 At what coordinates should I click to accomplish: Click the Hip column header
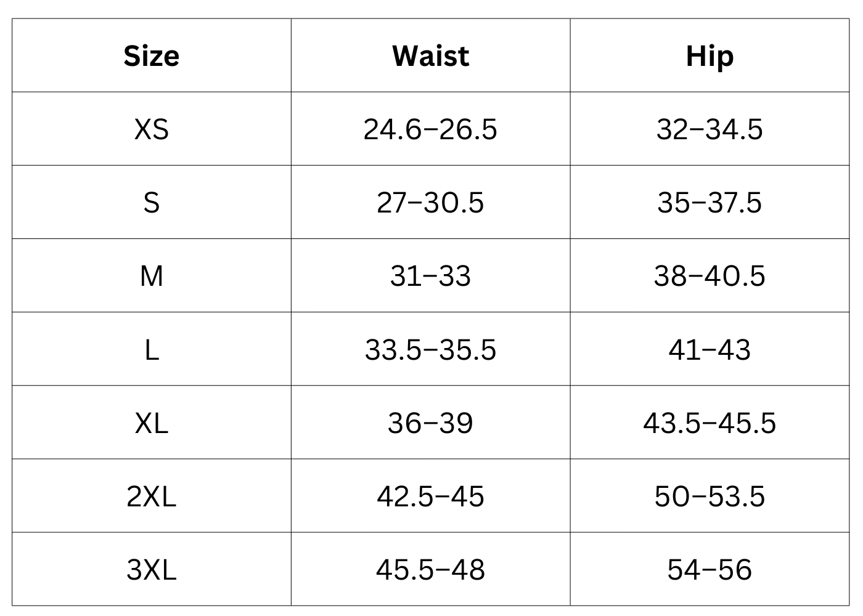click(x=710, y=56)
